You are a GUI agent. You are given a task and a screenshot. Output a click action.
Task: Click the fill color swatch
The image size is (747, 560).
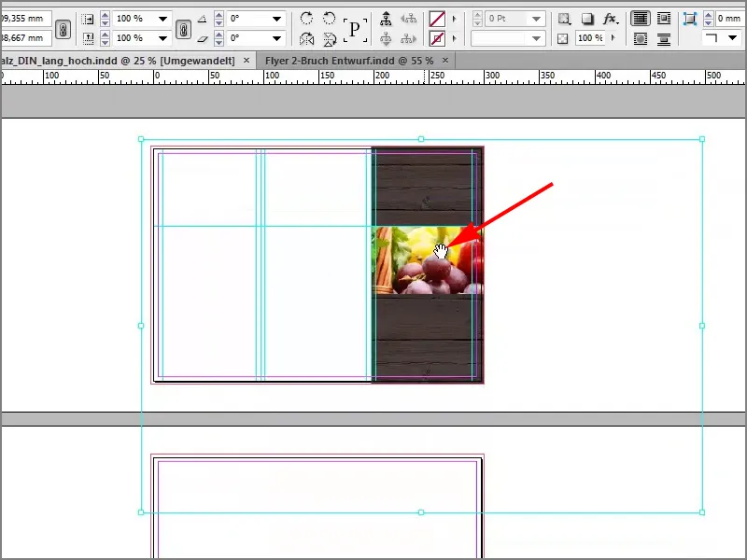pyautogui.click(x=437, y=19)
